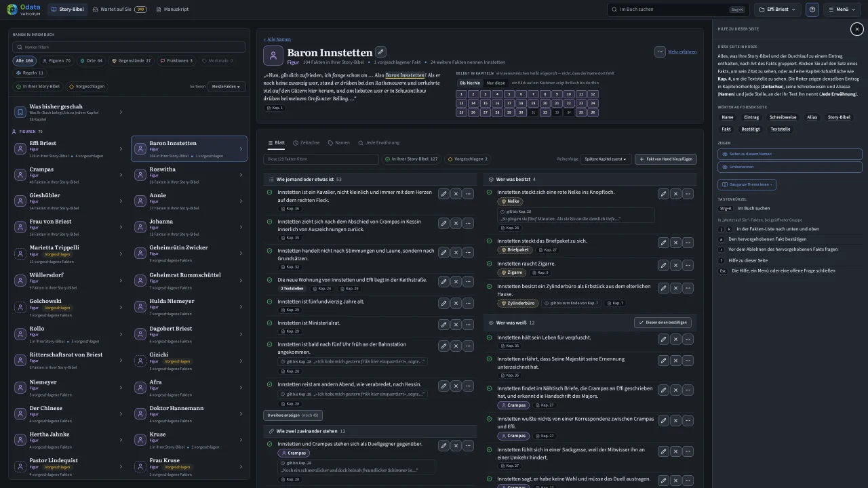This screenshot has width=868, height=488.
Task: Switch to the Zeitachse tab
Action: (306, 143)
